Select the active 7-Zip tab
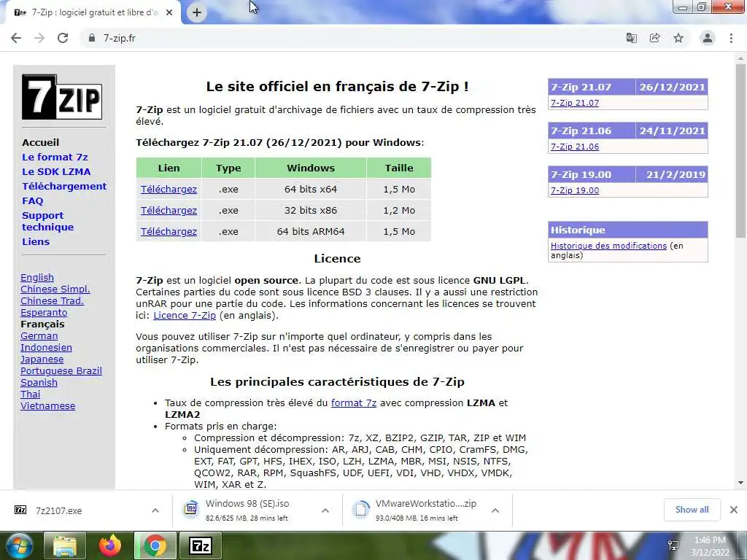This screenshot has height=560, width=747. (93, 13)
